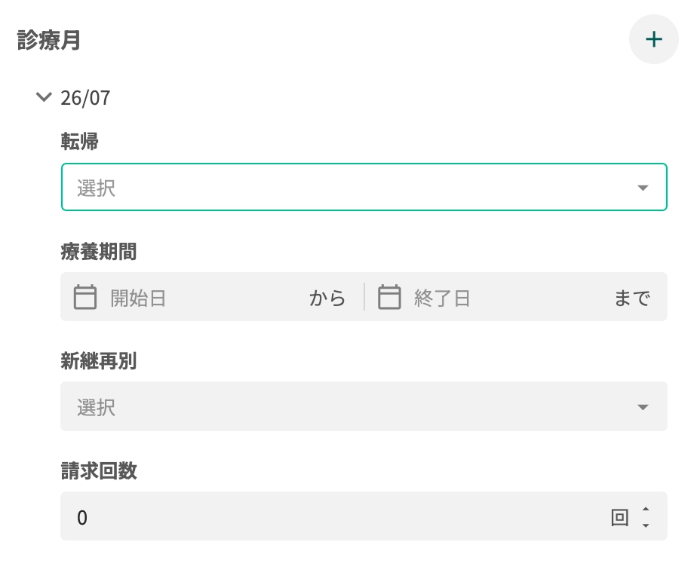The width and height of the screenshot is (700, 588).
Task: Open calendar icon for 開始日
Action: 84,297
